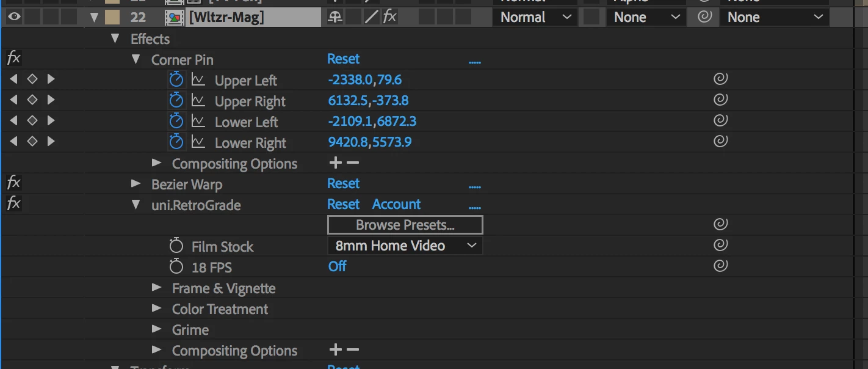Toggle preserve transparency checkbox next to Normal

590,17
